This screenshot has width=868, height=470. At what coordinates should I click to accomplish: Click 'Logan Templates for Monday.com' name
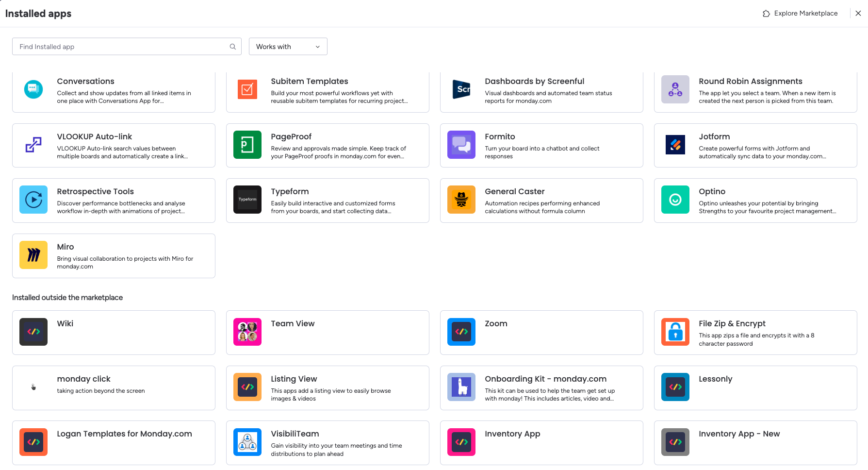coord(125,434)
